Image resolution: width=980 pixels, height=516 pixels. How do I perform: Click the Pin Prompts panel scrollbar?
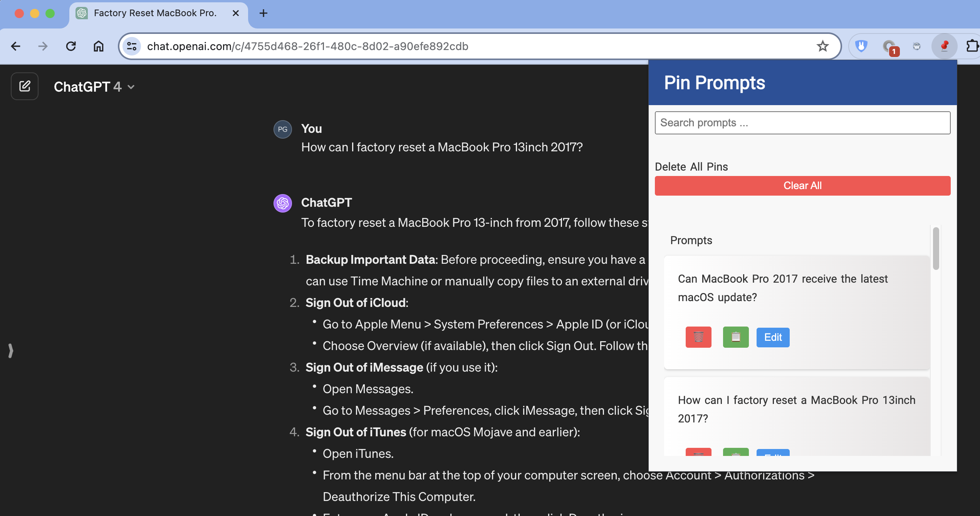coord(936,249)
